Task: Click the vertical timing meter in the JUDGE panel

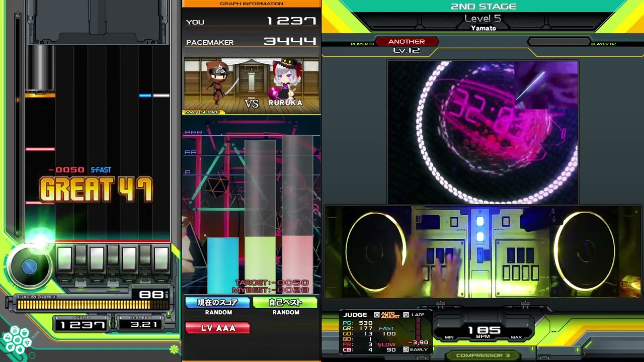Action: coord(418,333)
